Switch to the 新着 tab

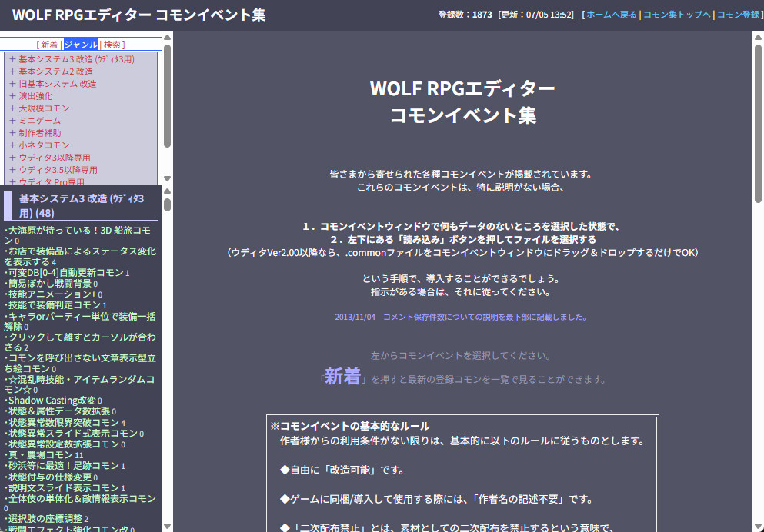[49, 45]
